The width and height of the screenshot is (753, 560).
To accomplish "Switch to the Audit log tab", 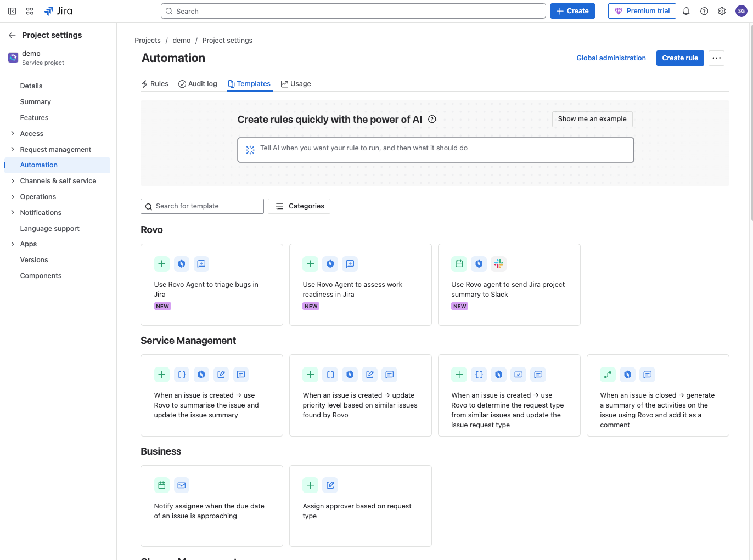I will point(198,84).
